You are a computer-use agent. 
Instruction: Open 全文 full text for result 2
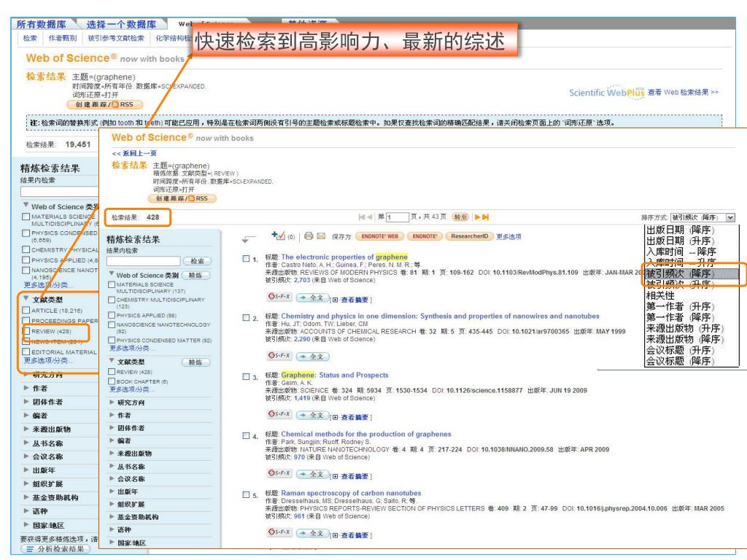click(312, 357)
